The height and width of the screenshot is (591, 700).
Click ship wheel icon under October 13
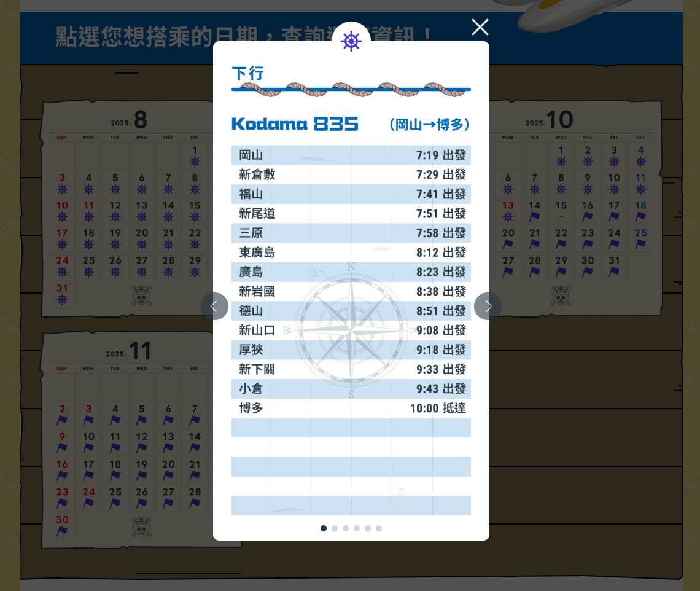(508, 217)
